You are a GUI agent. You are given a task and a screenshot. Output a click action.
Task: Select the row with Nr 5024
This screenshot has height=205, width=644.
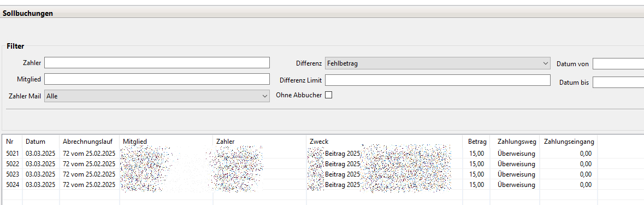pos(300,185)
